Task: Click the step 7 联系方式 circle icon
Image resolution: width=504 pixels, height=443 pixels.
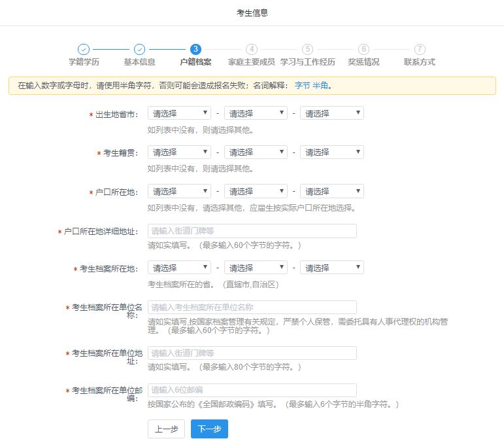Action: pos(420,49)
